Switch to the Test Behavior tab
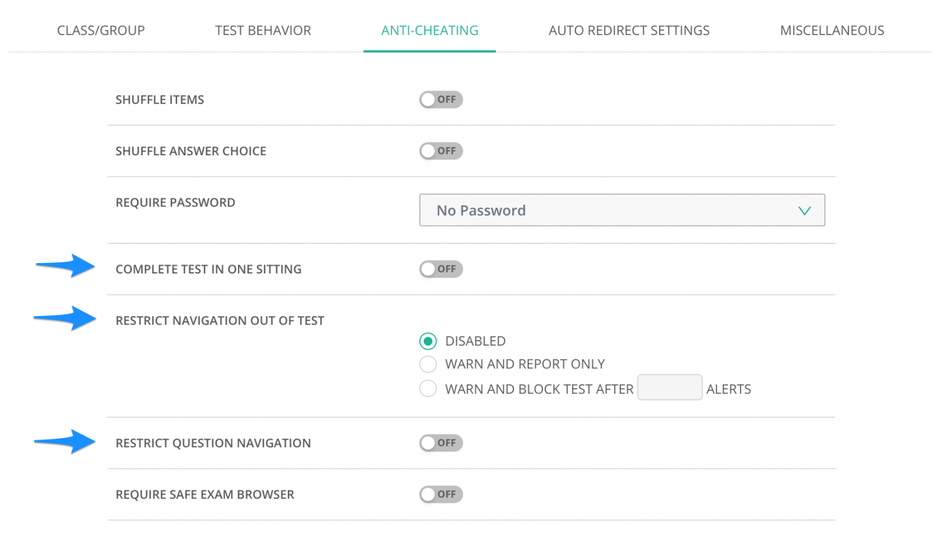The width and height of the screenshot is (947, 560). click(x=263, y=30)
